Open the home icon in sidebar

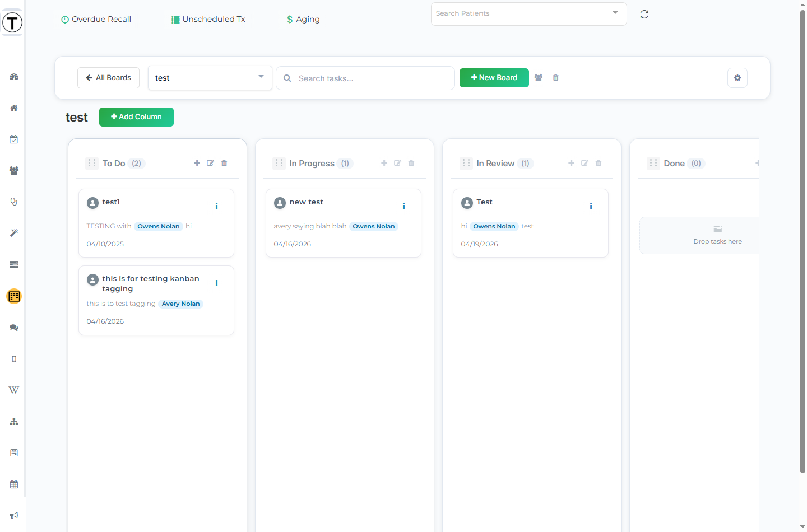tap(14, 108)
